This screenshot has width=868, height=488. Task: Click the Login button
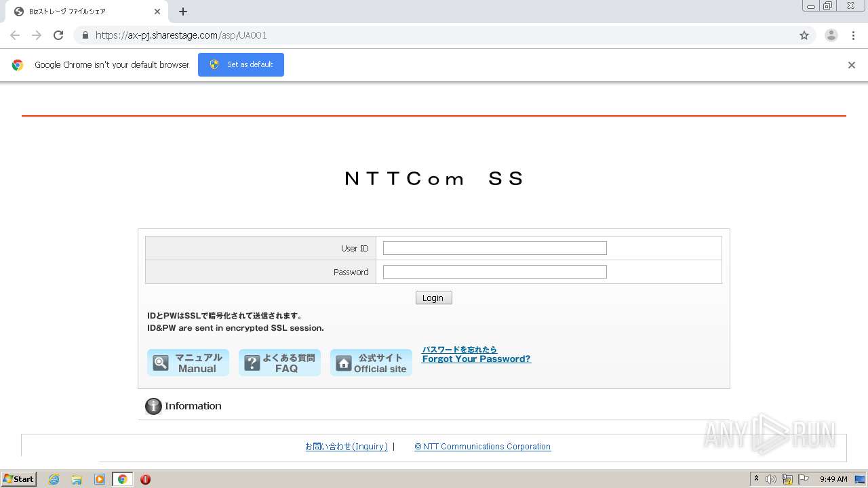[x=434, y=298]
